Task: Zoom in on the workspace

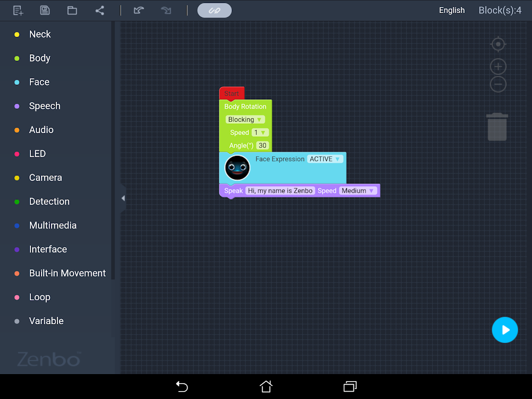Action: click(498, 66)
